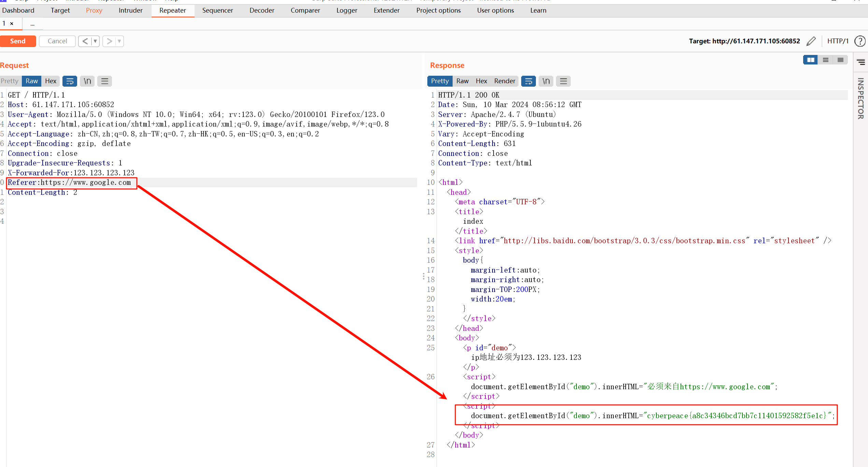This screenshot has width=868, height=467.
Task: Switch to the Proxy tab
Action: [x=94, y=10]
